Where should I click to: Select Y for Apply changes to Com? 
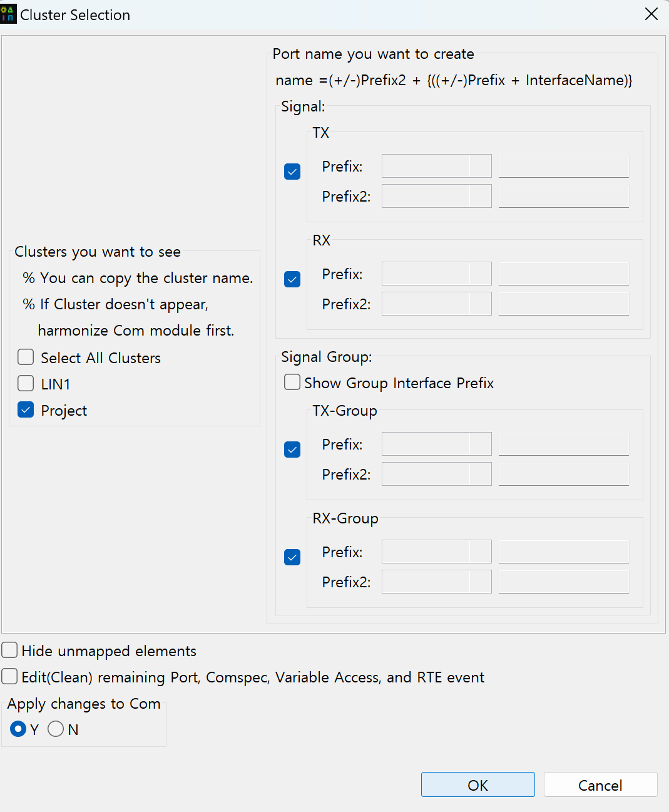coord(18,729)
